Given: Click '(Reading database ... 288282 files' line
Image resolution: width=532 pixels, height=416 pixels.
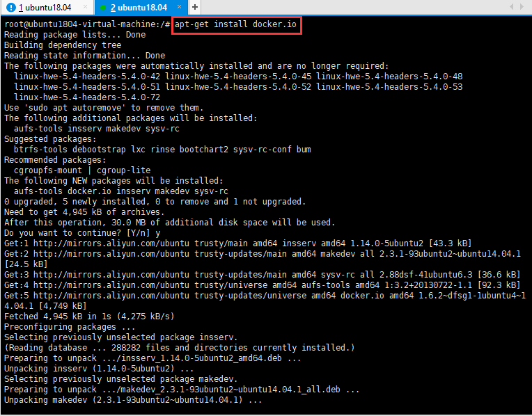Looking at the screenshot, I should point(179,348).
